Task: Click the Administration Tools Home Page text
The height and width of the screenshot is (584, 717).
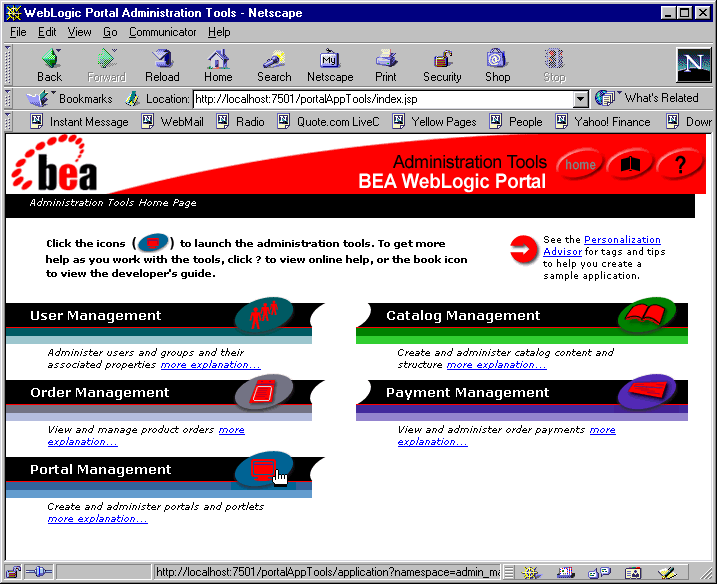Action: [113, 203]
